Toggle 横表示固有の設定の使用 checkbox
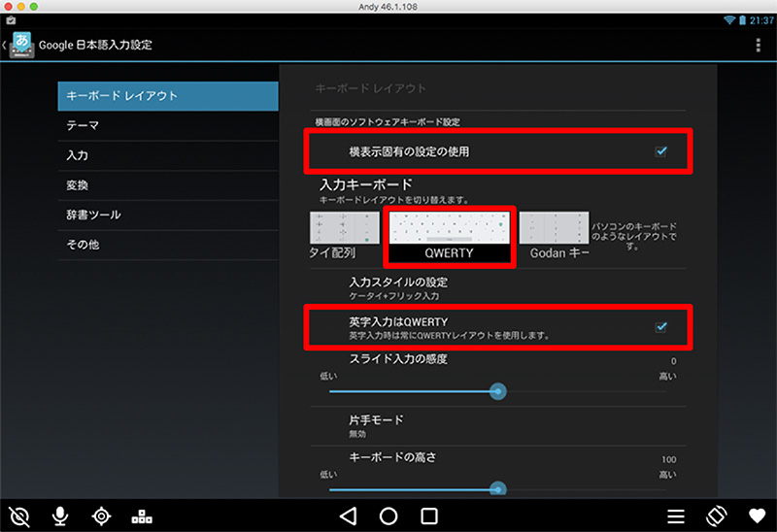Viewport: 777px width, 532px height. 661,151
